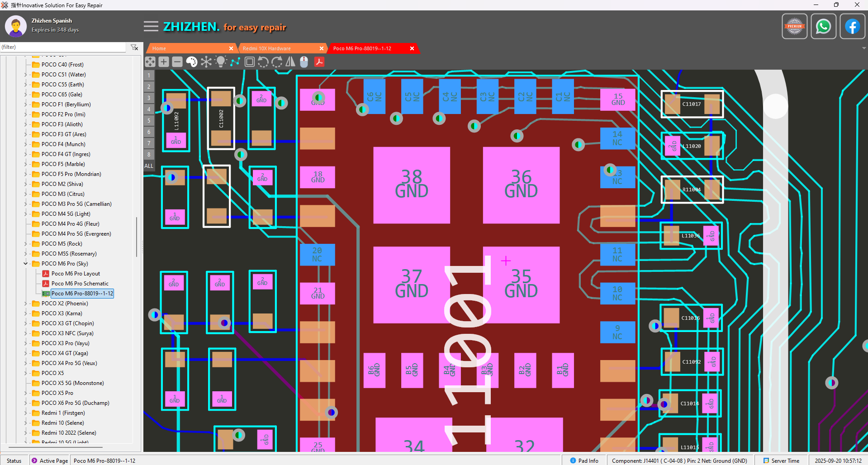This screenshot has height=465, width=868.
Task: Close the Home tab
Action: (x=231, y=48)
